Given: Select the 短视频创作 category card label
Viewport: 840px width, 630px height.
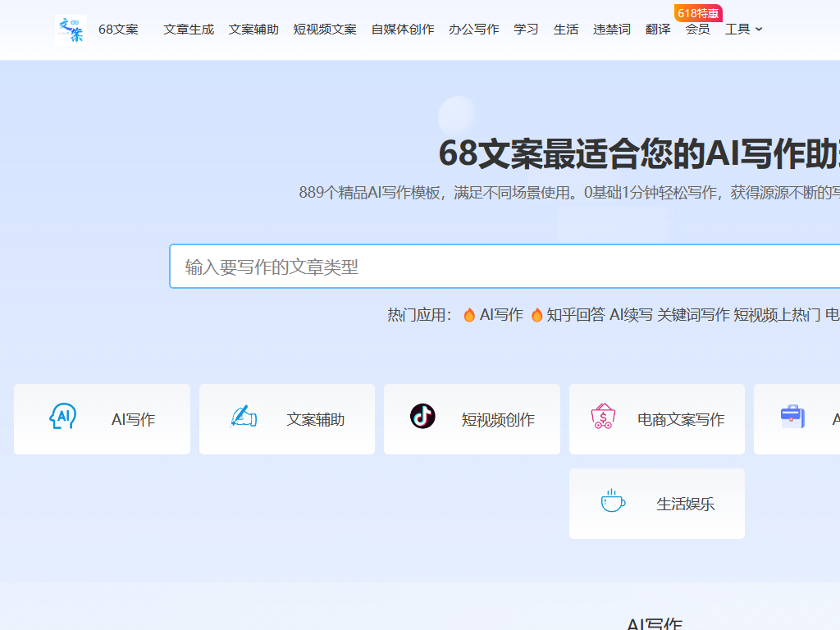Looking at the screenshot, I should click(x=498, y=419).
